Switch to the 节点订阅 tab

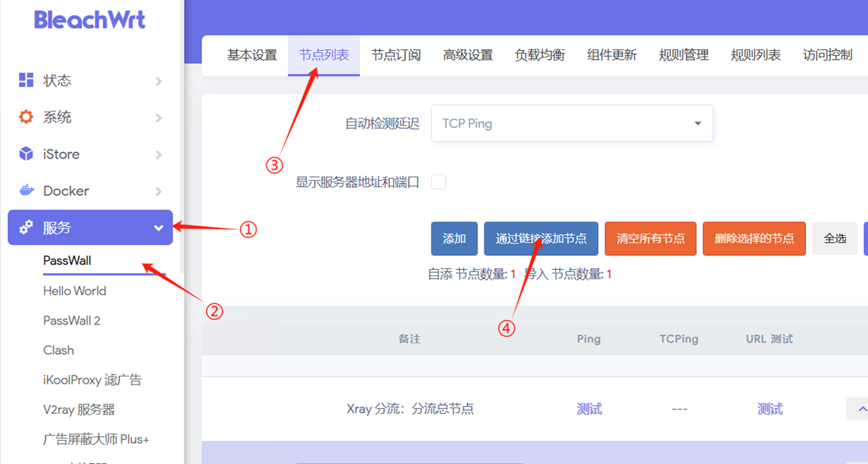click(x=395, y=55)
